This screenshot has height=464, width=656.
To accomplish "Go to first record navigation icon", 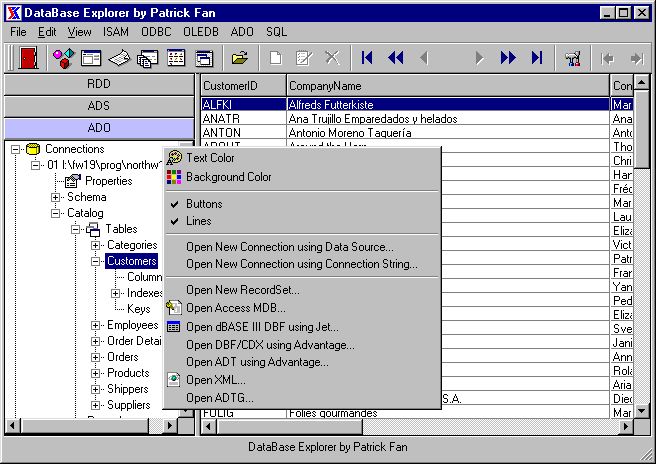I will click(368, 58).
